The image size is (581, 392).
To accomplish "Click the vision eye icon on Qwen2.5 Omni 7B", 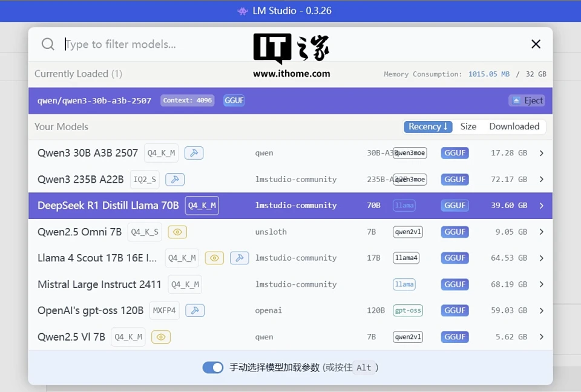I will (x=177, y=232).
